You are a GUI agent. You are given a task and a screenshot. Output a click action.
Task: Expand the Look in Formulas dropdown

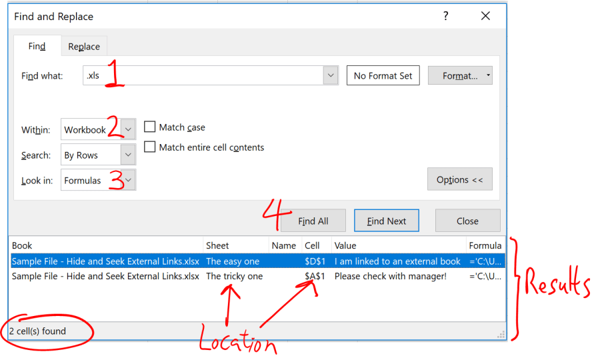tap(129, 181)
